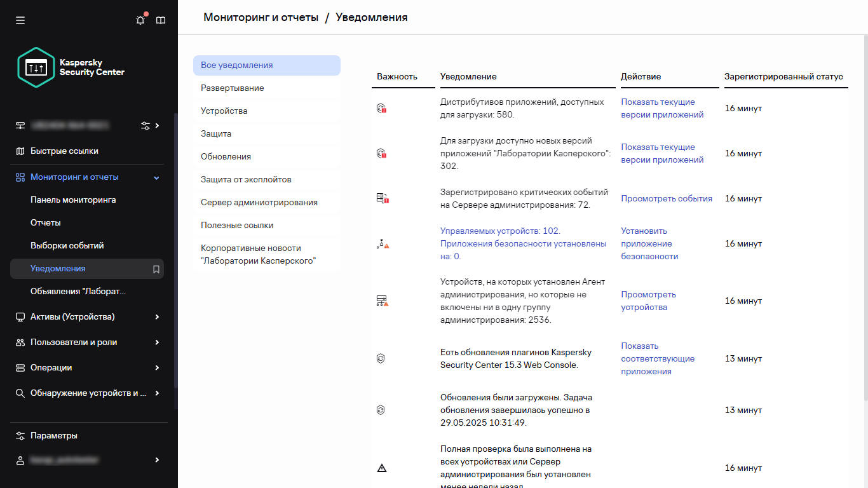Click the warning triangle icon on the full scan notification
Screen dimensions: 868x488
(x=381, y=468)
